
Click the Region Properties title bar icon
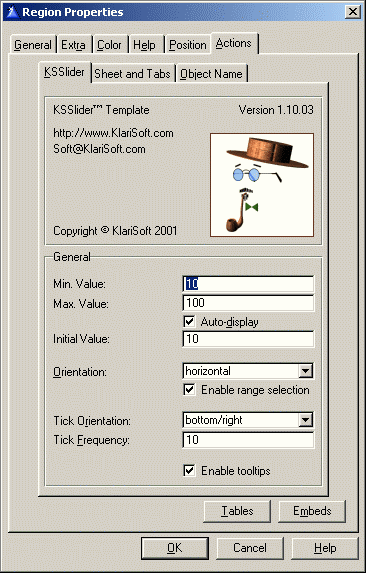pyautogui.click(x=12, y=12)
